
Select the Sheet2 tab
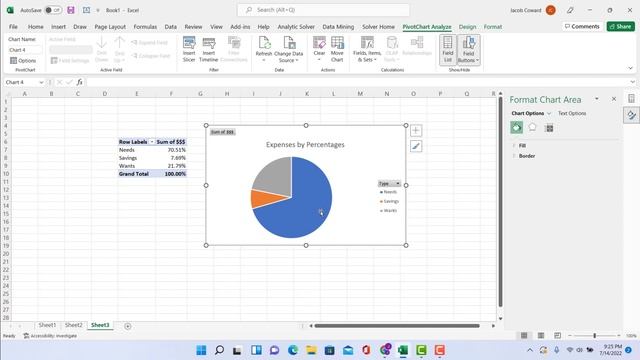tap(73, 325)
